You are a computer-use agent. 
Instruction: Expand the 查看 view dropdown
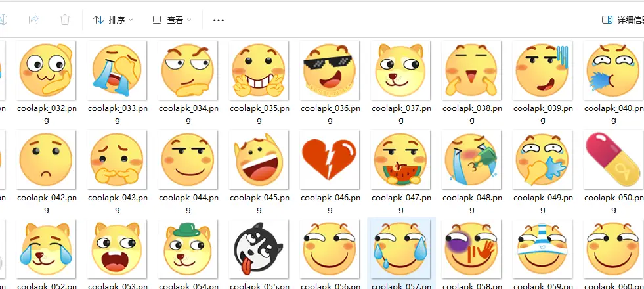pos(172,20)
